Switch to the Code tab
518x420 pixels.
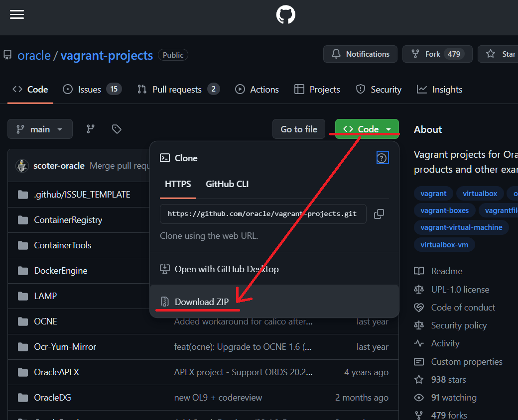point(30,90)
